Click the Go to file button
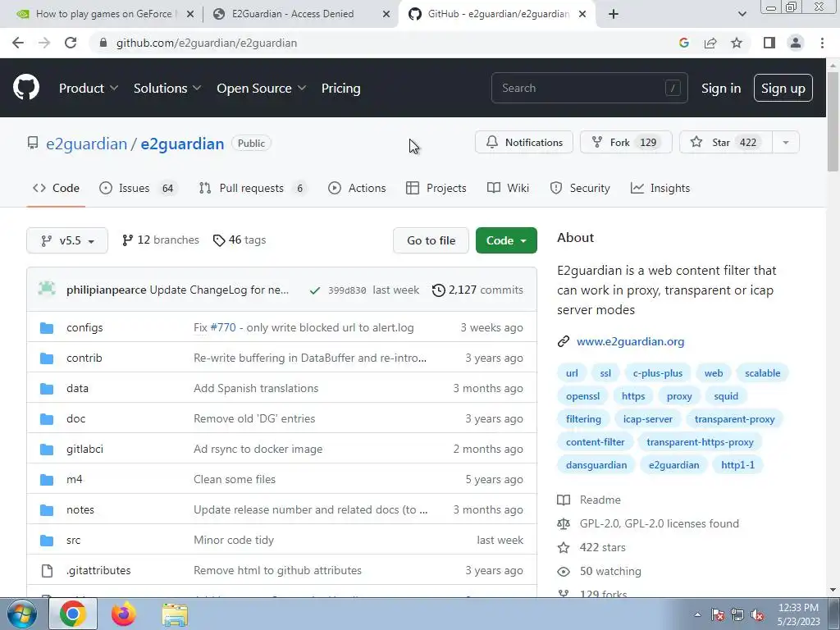The height and width of the screenshot is (630, 840). pos(431,240)
